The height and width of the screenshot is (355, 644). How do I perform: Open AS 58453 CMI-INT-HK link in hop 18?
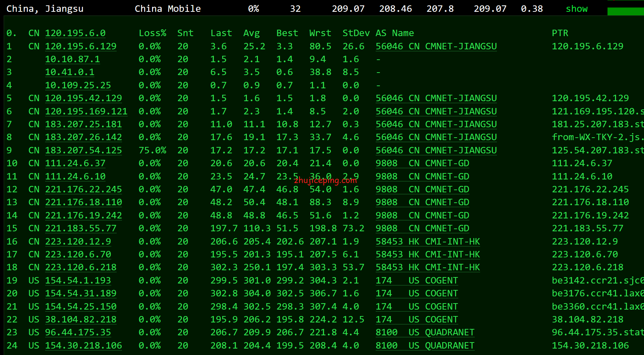(x=428, y=267)
